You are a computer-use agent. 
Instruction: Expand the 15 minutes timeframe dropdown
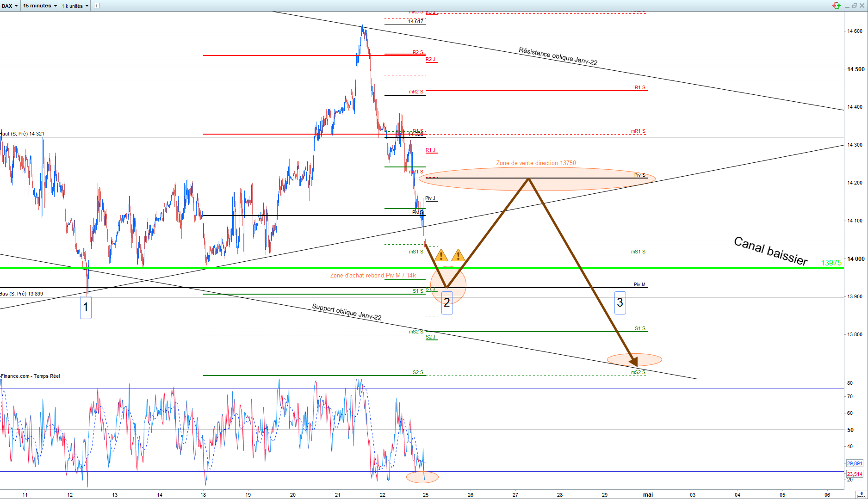40,6
